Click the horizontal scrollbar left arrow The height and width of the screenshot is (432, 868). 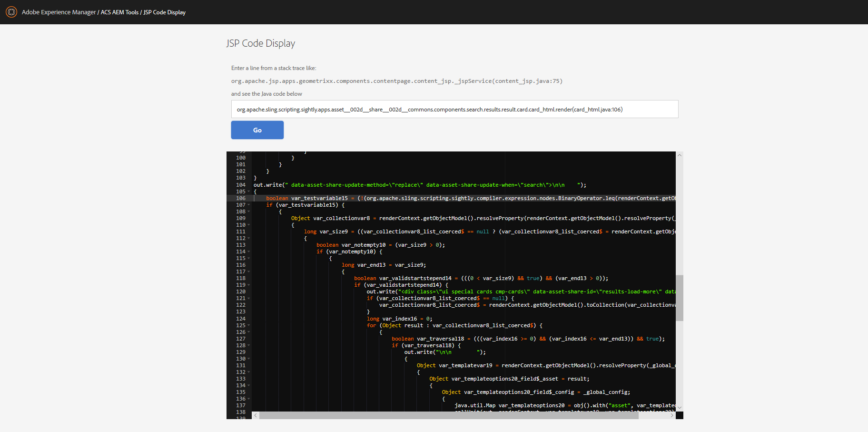click(x=256, y=415)
